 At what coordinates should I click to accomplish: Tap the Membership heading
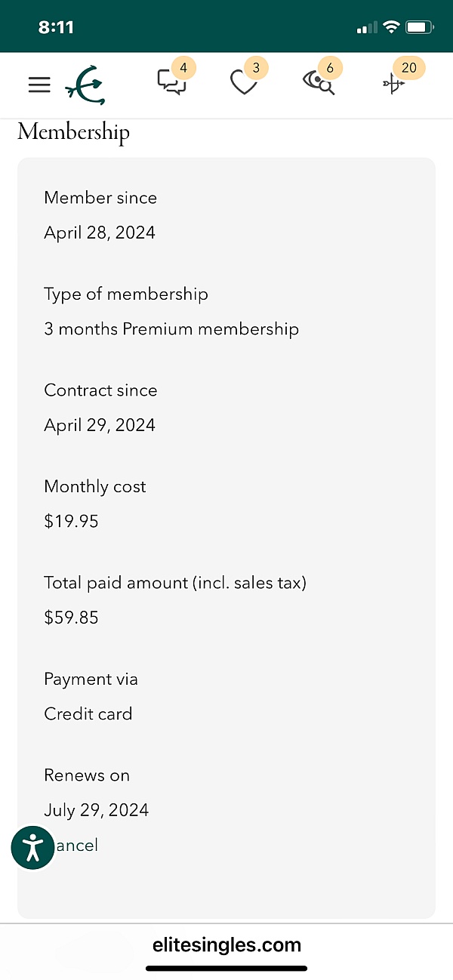74,132
